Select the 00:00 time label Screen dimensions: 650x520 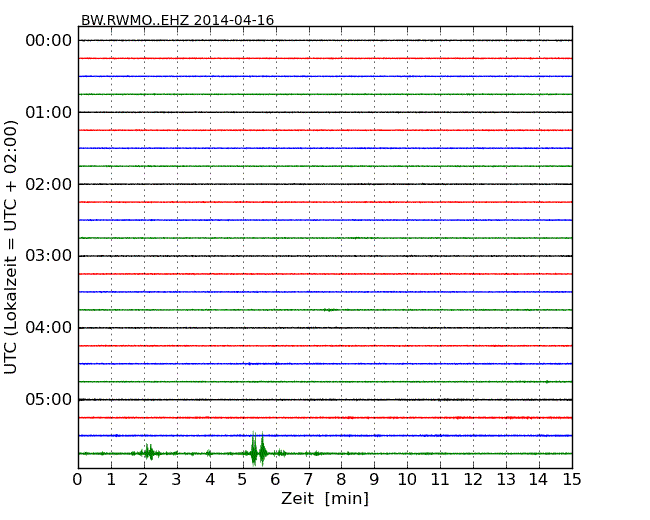49,41
